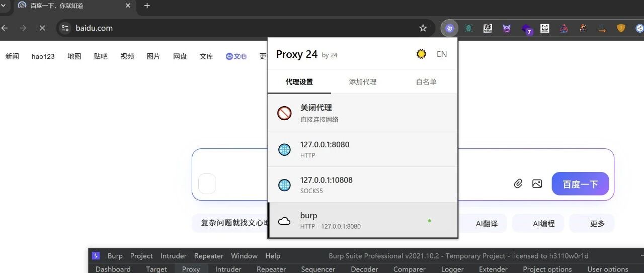Viewport: 644px width, 273px height.
Task: Switch to the Extender tab in Burp Suite
Action: coord(493,269)
